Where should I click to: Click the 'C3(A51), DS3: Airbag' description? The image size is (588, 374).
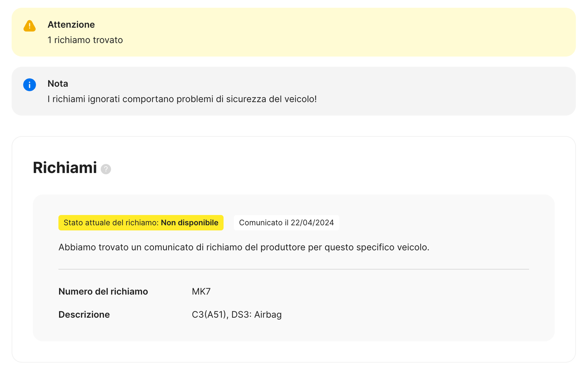237,314
